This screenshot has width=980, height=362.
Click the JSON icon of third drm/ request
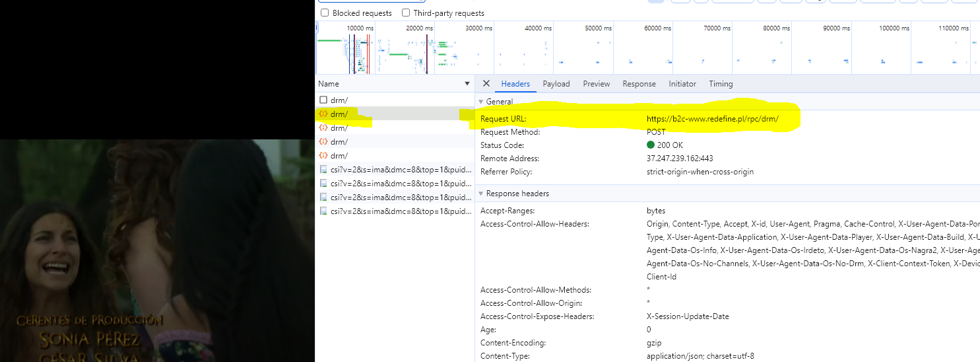tap(323, 127)
